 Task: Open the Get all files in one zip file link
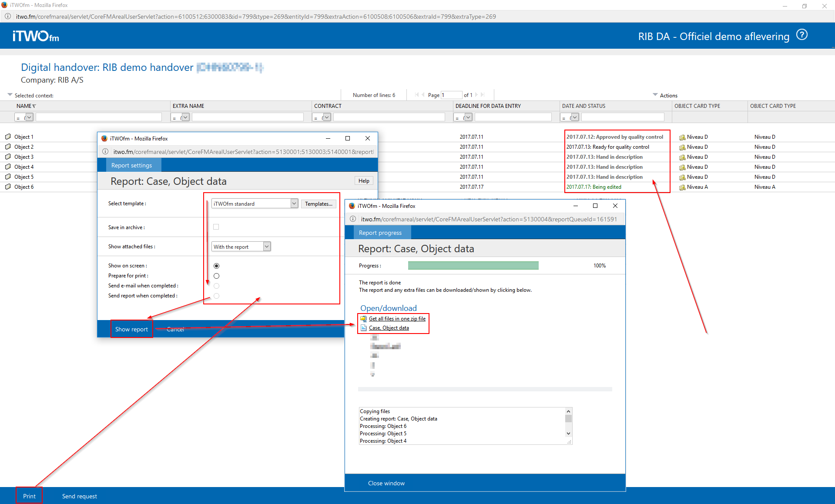[x=397, y=319]
